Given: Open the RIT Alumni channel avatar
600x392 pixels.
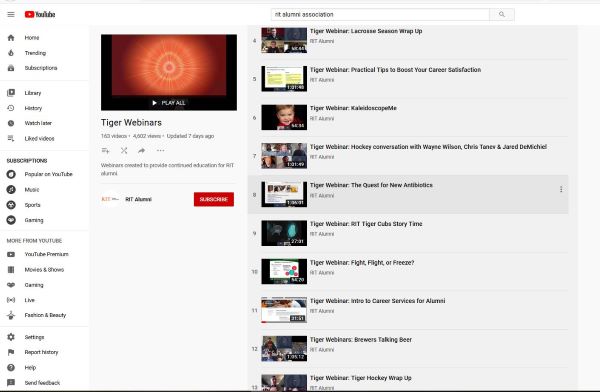Looking at the screenshot, I should 110,199.
